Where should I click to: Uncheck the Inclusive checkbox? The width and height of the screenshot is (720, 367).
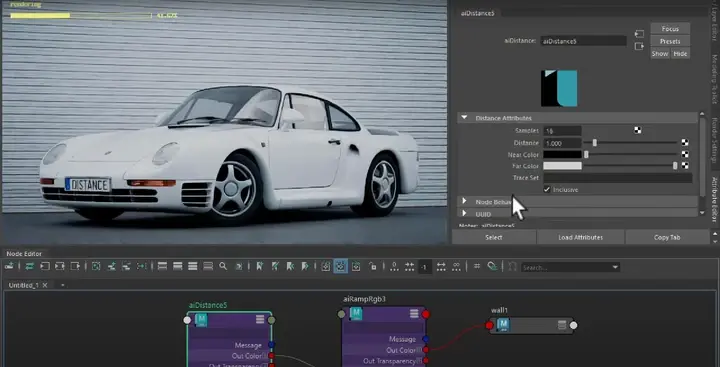coord(546,189)
